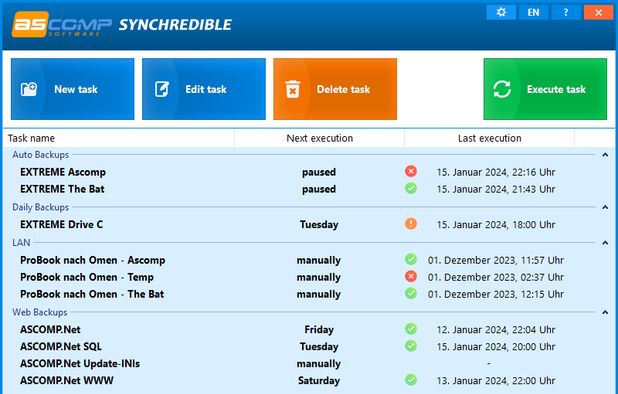Click Tuesday next execution for ASCOMP.Net SQL
The image size is (618, 394).
coord(319,347)
